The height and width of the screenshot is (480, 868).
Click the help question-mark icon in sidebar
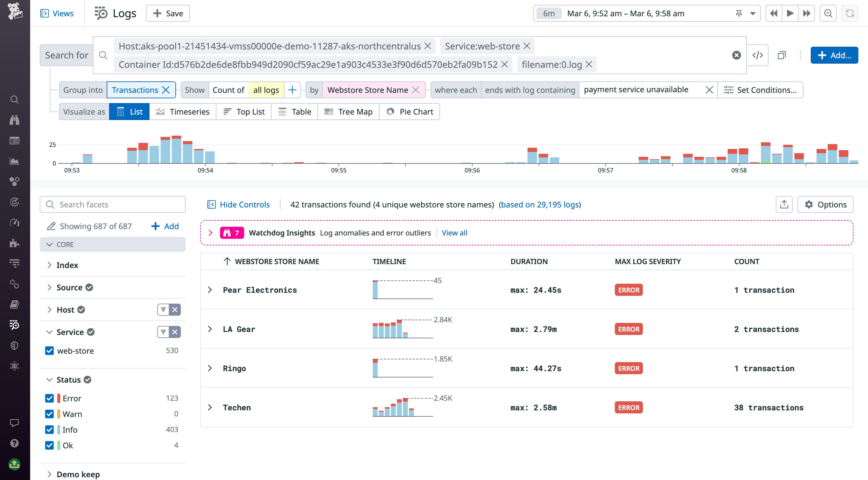click(14, 444)
